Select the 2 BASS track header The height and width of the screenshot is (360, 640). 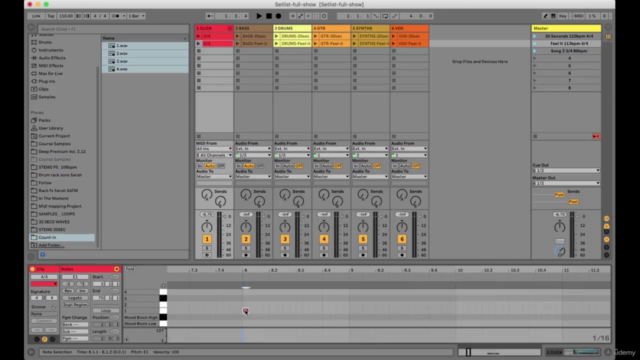pyautogui.click(x=253, y=28)
